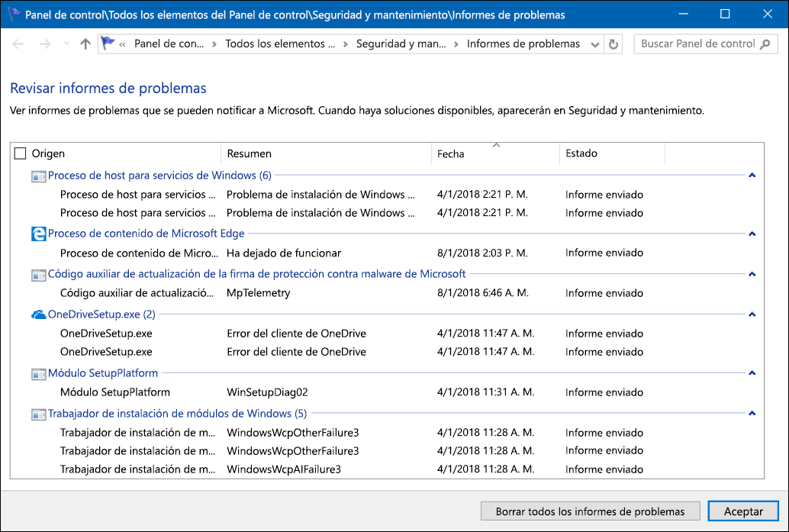Viewport: 789px width, 532px height.
Task: Navigate to Seguridad y mantenimiento in the breadcrumb
Action: click(x=401, y=44)
